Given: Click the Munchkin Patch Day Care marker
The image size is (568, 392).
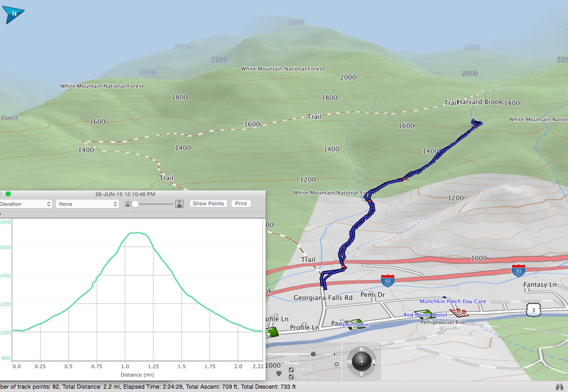Looking at the screenshot, I should pyautogui.click(x=444, y=297).
